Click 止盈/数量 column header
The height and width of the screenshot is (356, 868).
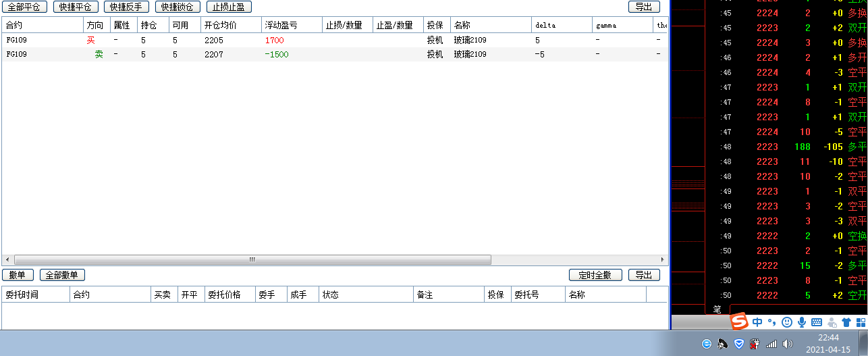(398, 25)
